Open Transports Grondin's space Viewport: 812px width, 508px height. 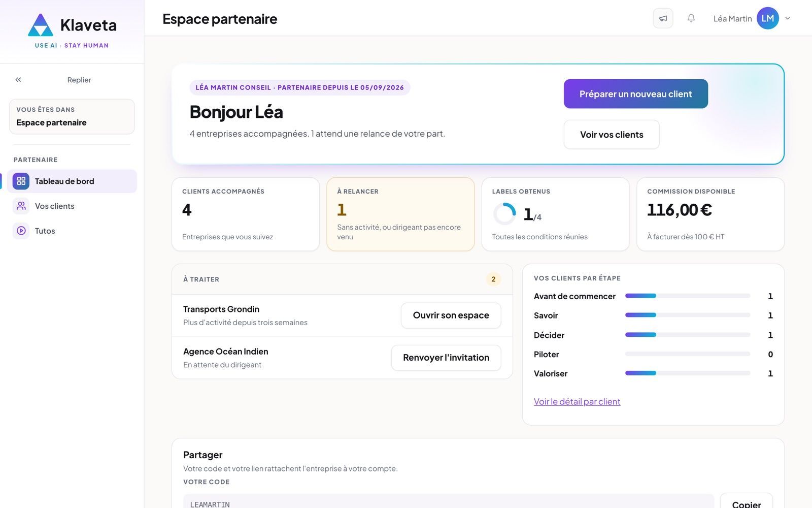tap(451, 315)
